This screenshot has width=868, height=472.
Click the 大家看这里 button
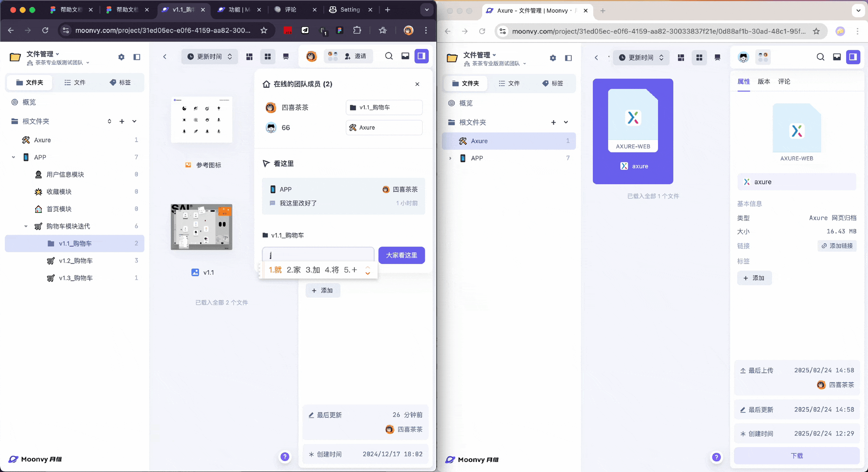point(401,255)
